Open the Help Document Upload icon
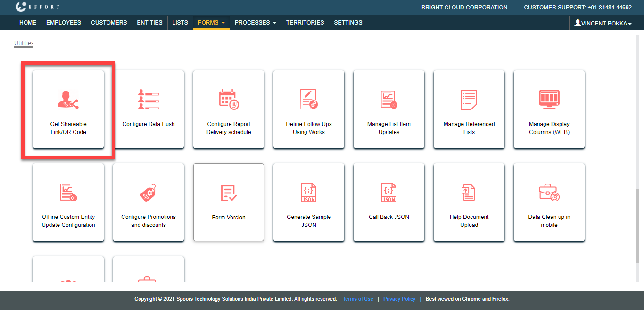The width and height of the screenshot is (644, 310). (469, 193)
